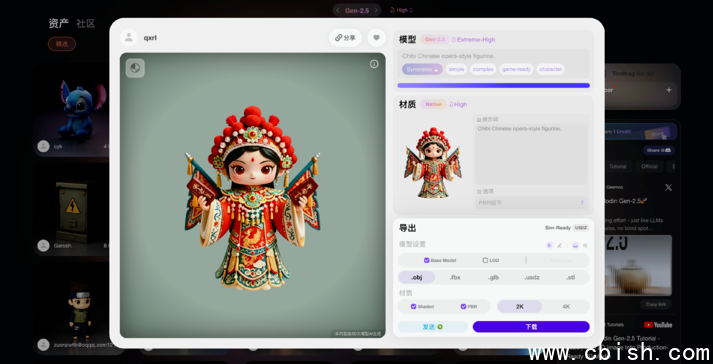Open the info icon in the 3D viewer
Image resolution: width=713 pixels, height=364 pixels.
point(374,64)
